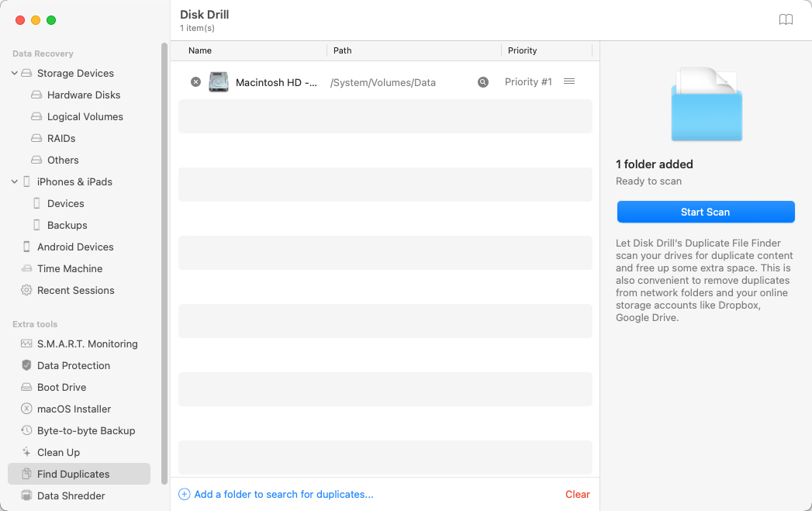Open Clean Up tool

pos(58,453)
